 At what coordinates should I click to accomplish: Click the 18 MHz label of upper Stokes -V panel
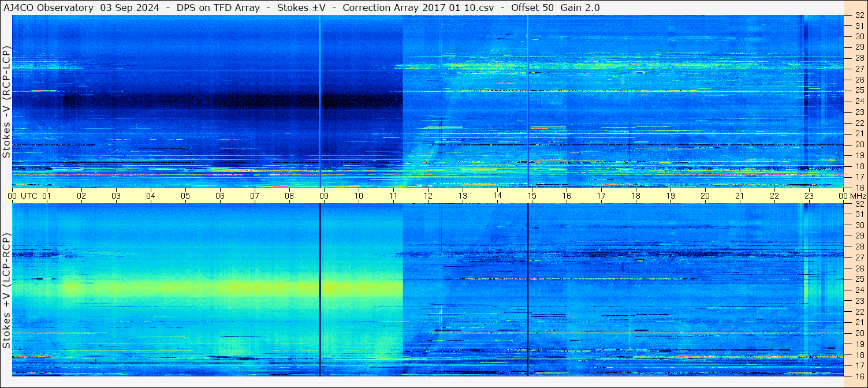tap(859, 166)
